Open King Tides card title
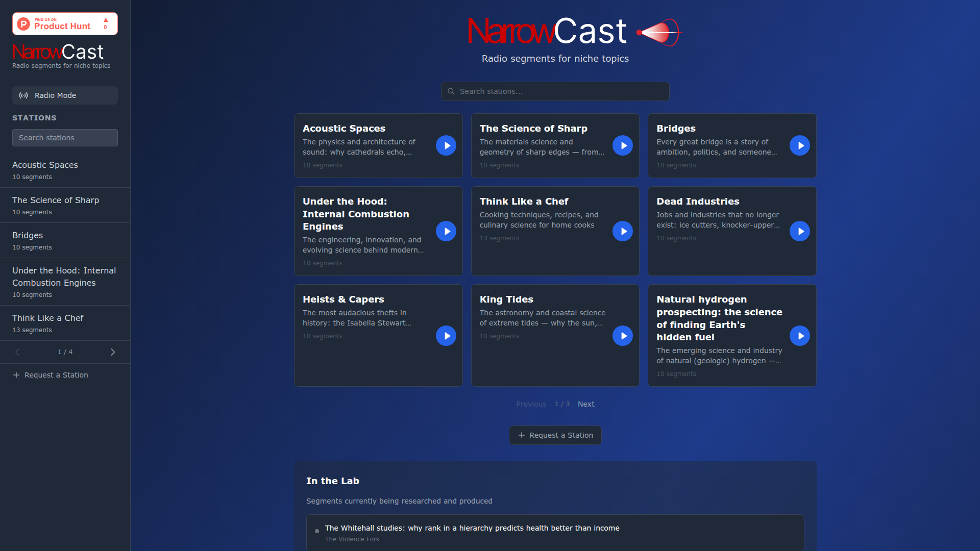Image resolution: width=980 pixels, height=551 pixels. click(506, 299)
